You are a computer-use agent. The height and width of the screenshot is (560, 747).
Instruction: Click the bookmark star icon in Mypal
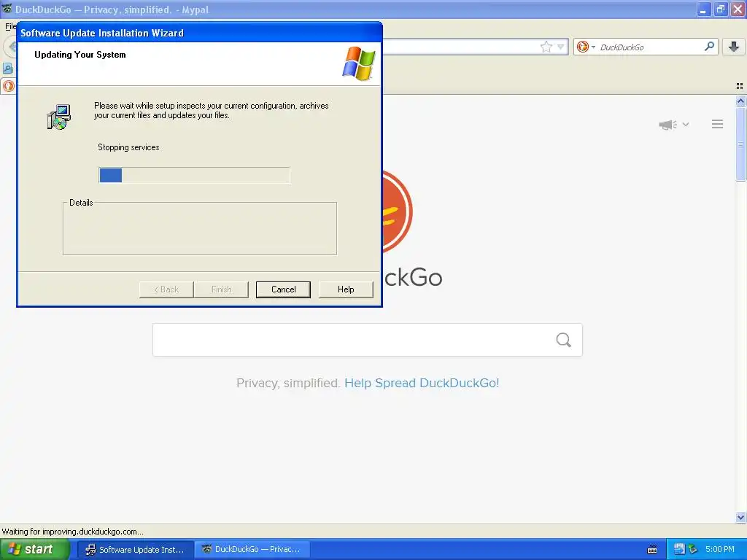tap(546, 47)
